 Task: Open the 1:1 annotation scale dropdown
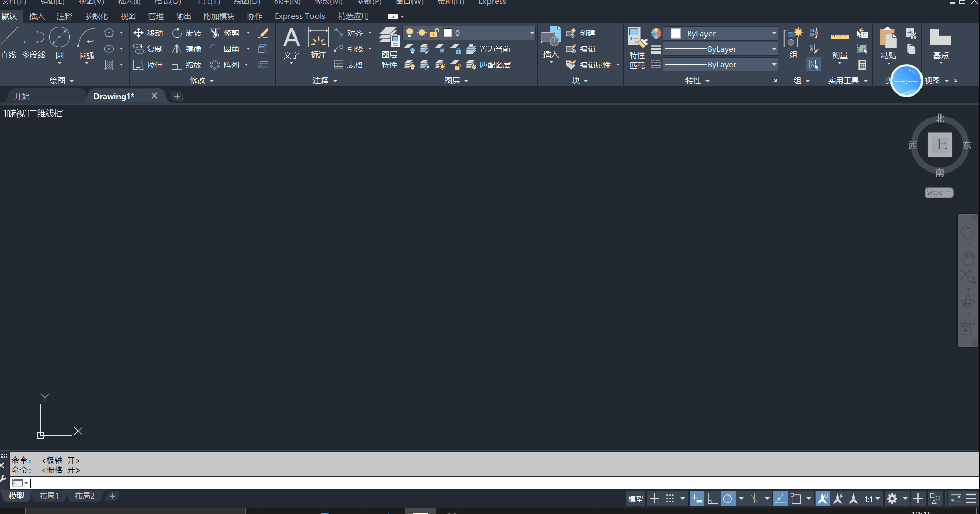(x=872, y=499)
